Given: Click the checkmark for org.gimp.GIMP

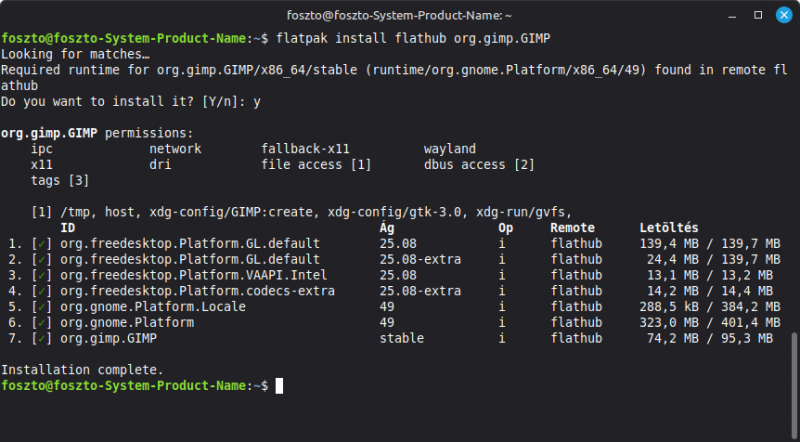Looking at the screenshot, I should [x=42, y=339].
